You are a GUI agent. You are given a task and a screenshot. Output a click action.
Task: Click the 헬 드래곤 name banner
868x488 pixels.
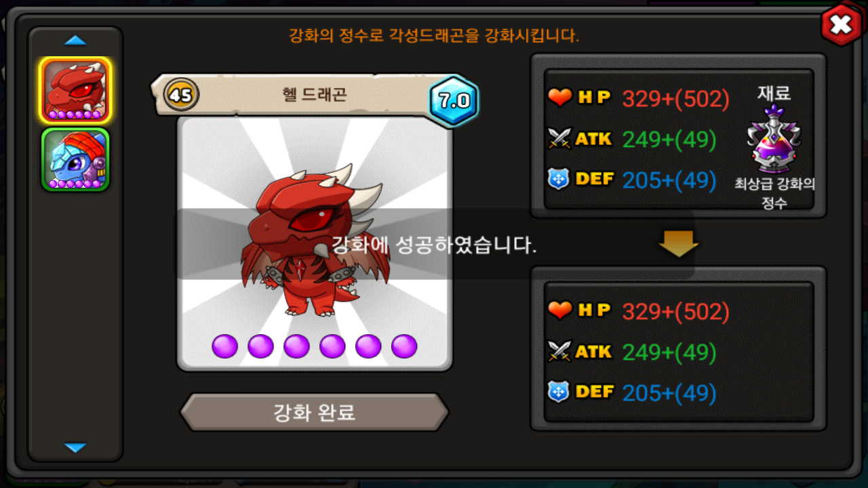(314, 94)
